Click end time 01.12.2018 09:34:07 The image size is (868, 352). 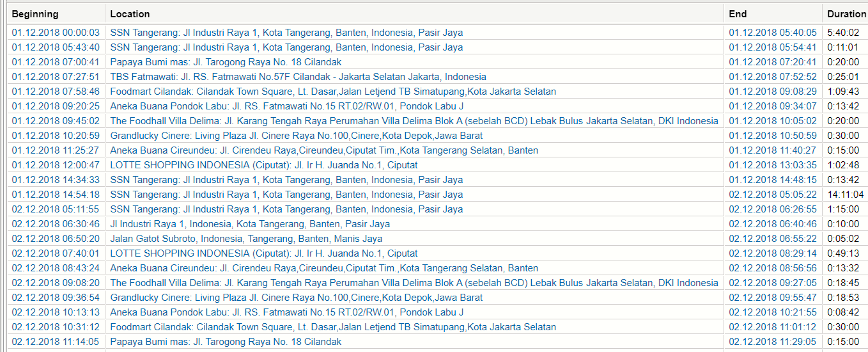tap(773, 106)
